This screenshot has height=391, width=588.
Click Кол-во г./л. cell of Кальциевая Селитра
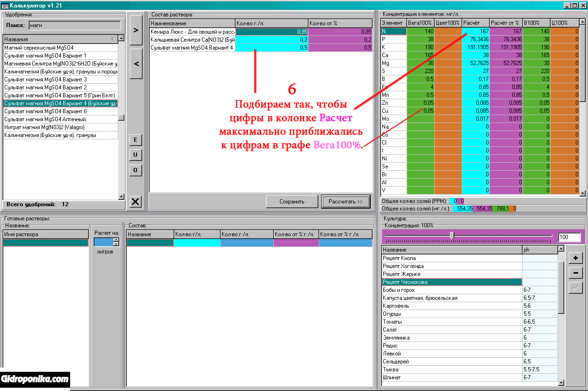tap(272, 39)
